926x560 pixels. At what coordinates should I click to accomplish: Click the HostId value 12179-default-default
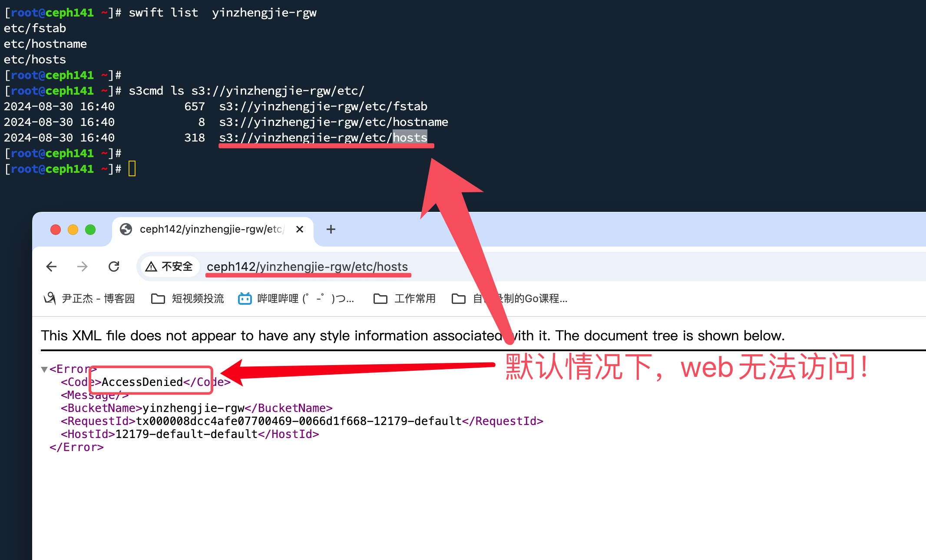187,434
